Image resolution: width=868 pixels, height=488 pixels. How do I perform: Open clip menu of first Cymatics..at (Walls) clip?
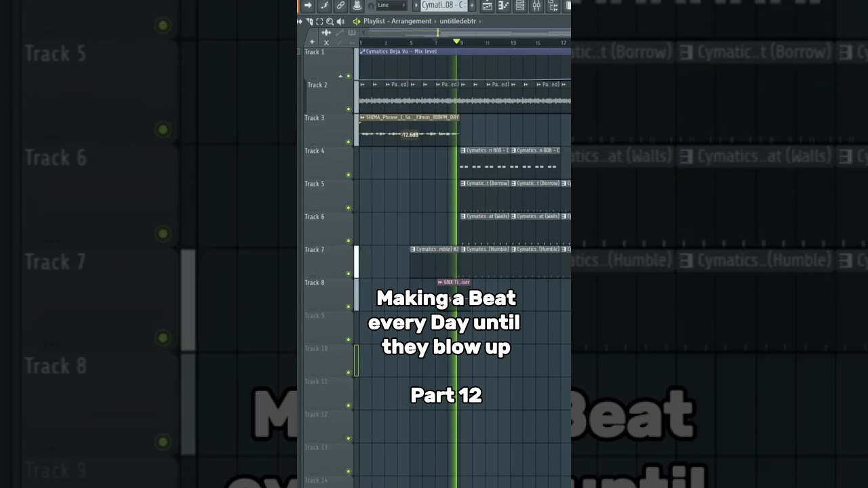coord(463,216)
